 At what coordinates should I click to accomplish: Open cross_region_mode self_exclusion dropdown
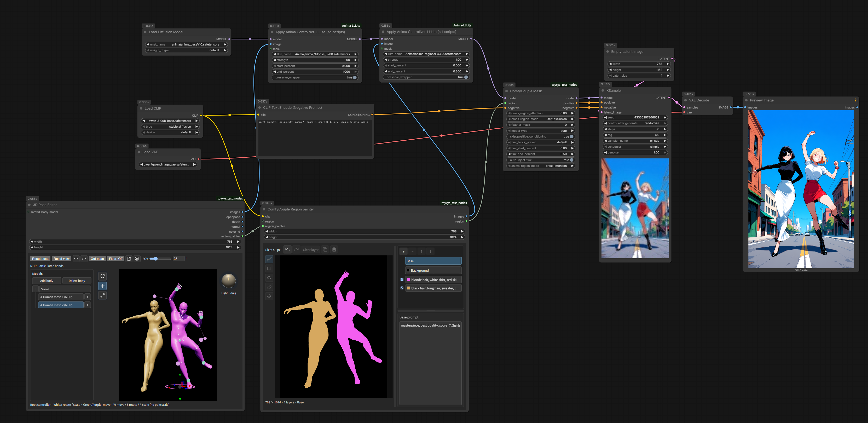coord(541,119)
